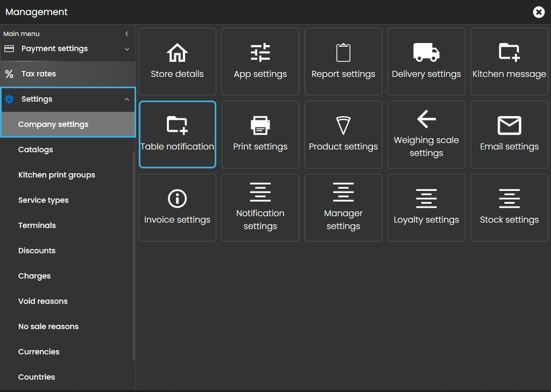Close the Management window
551x392 pixels.
(539, 12)
